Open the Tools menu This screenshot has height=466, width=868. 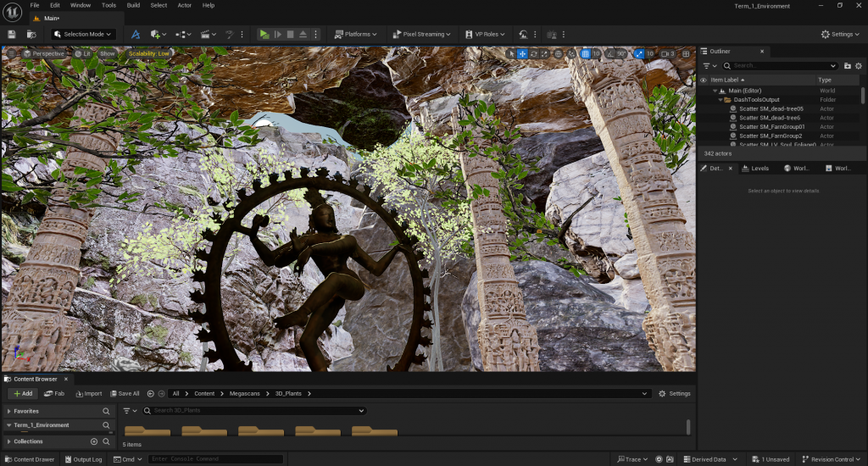[x=109, y=6]
